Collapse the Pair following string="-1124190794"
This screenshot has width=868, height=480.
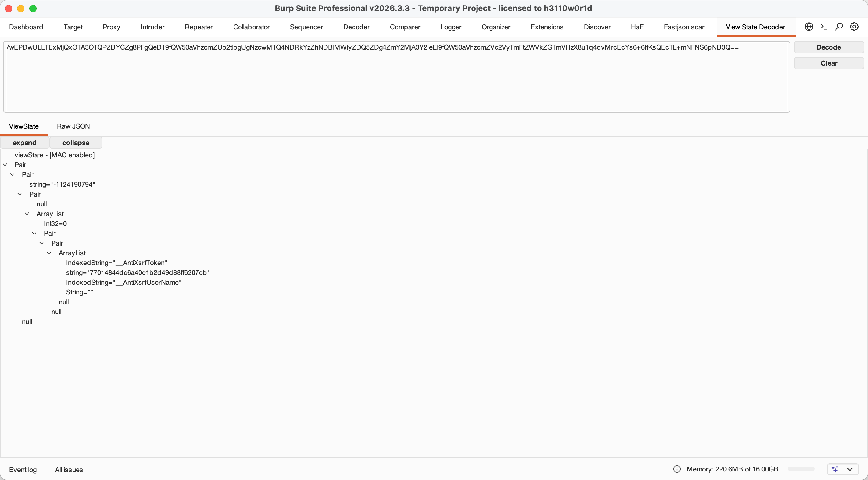click(x=20, y=194)
